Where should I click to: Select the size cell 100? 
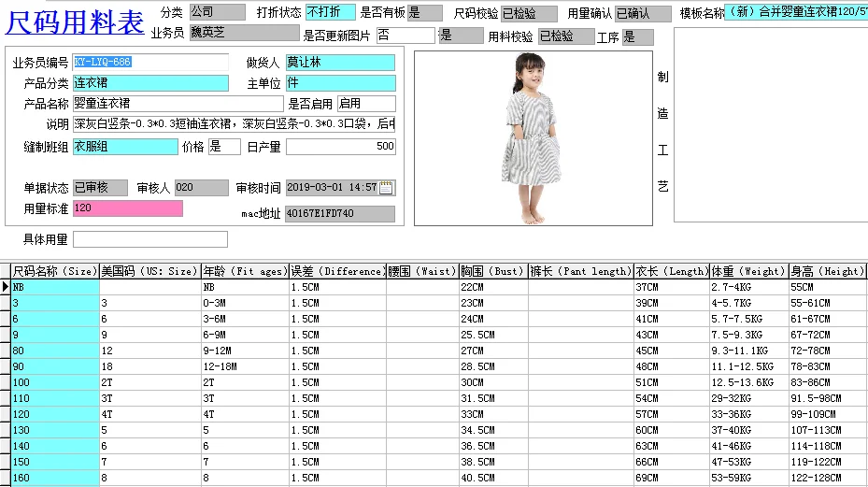(x=55, y=382)
